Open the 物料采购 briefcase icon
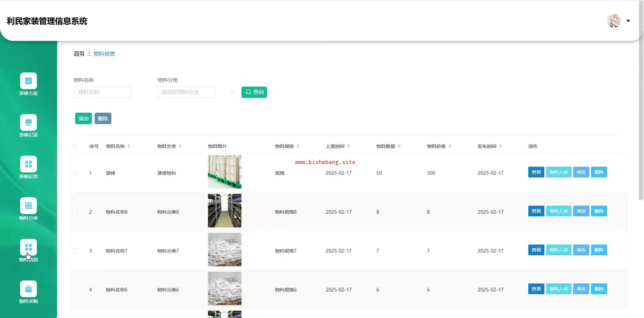Screen dimensions: 644x318 click(29, 289)
